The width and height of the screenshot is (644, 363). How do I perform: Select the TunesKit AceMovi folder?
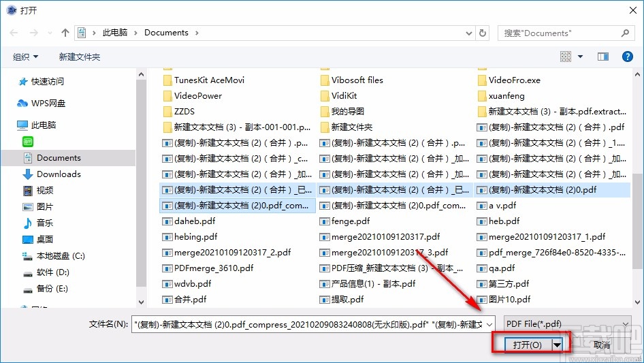click(x=204, y=80)
